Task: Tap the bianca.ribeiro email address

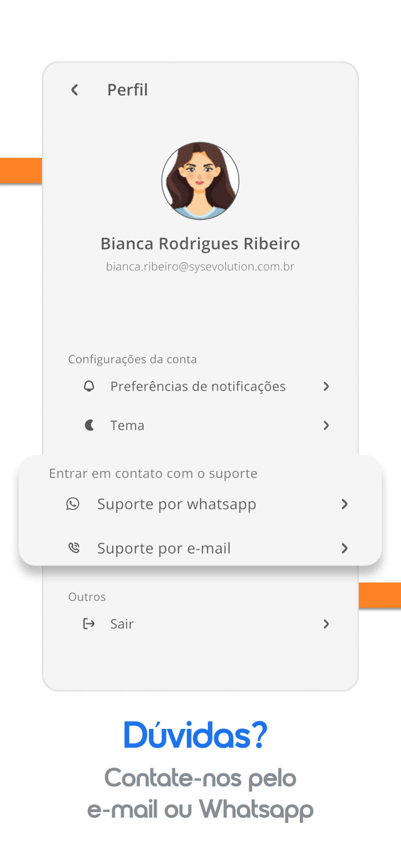Action: point(200,266)
